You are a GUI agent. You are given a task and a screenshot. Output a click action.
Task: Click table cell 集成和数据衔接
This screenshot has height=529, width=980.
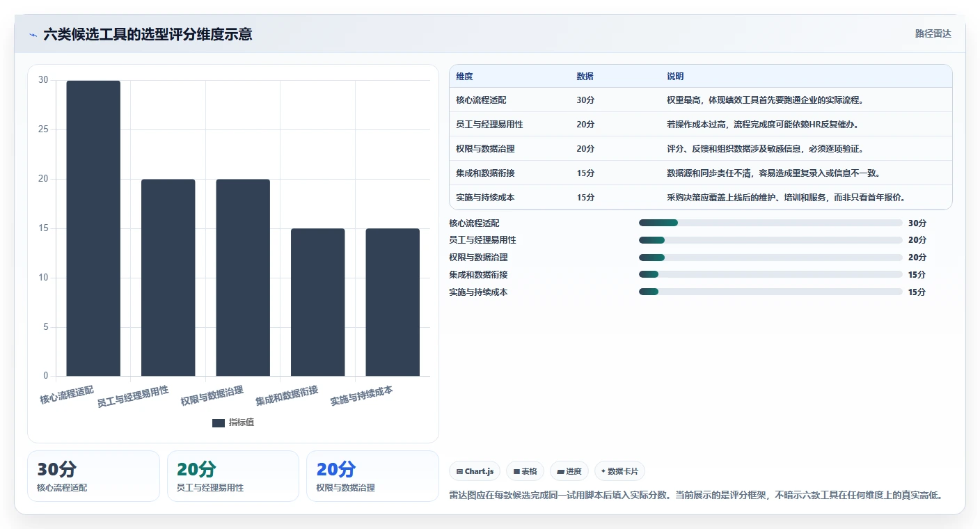point(485,173)
